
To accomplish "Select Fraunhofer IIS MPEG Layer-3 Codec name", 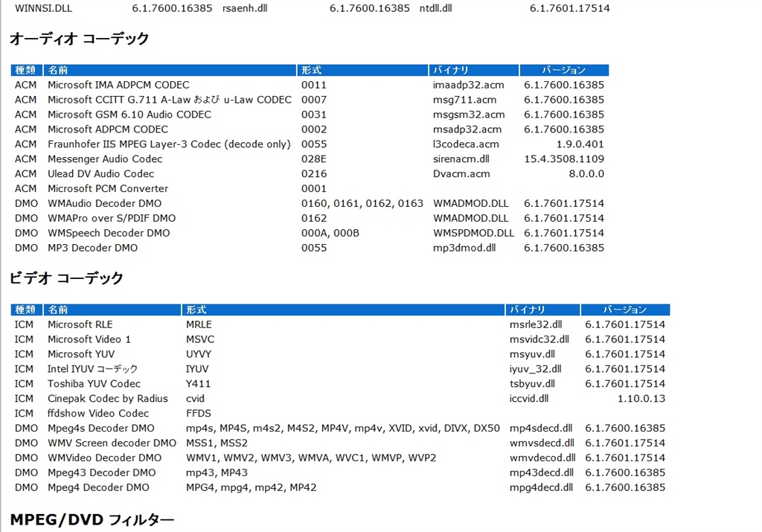I will click(x=169, y=144).
